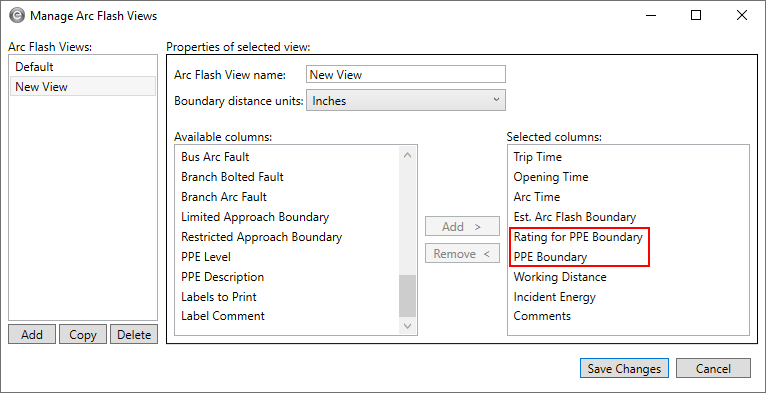Edit the Arc Flash View name field
Screen dimensions: 766x393
(x=405, y=74)
